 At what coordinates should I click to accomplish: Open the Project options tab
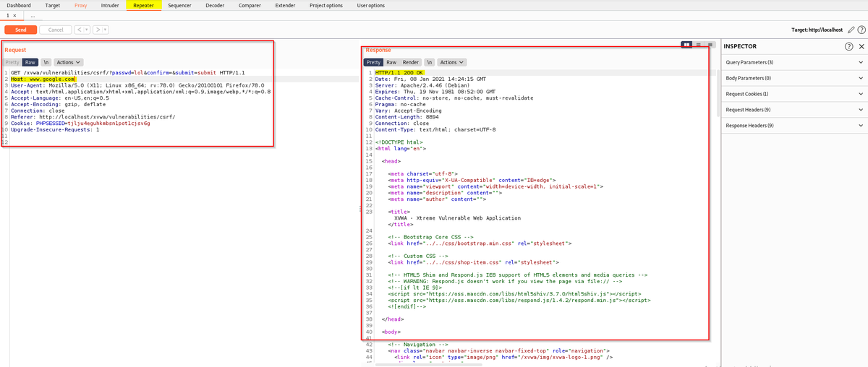click(326, 5)
